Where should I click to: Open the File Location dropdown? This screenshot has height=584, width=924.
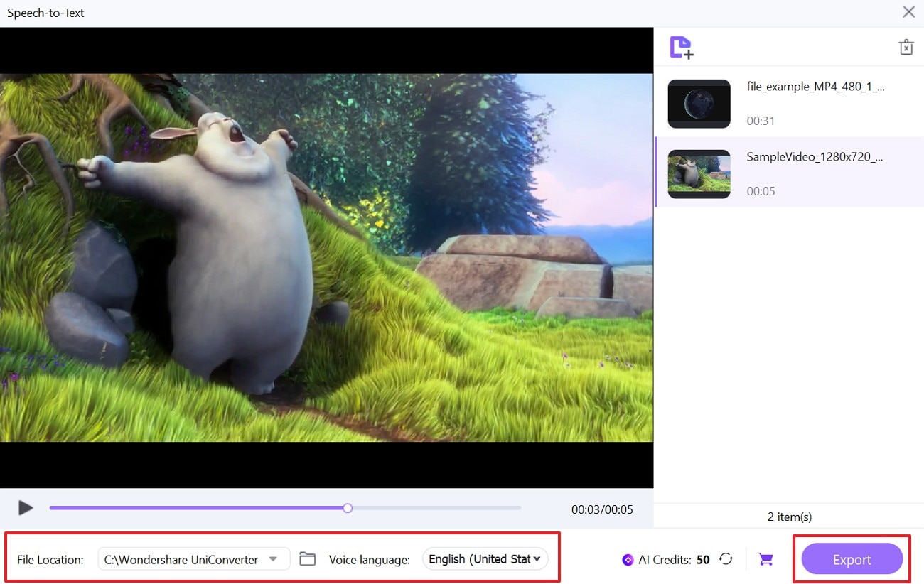tap(194, 559)
